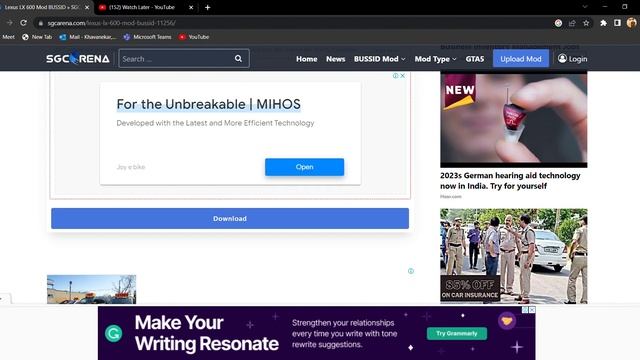Image resolution: width=640 pixels, height=360 pixels.
Task: Open the Chrome profile avatar
Action: click(631, 23)
